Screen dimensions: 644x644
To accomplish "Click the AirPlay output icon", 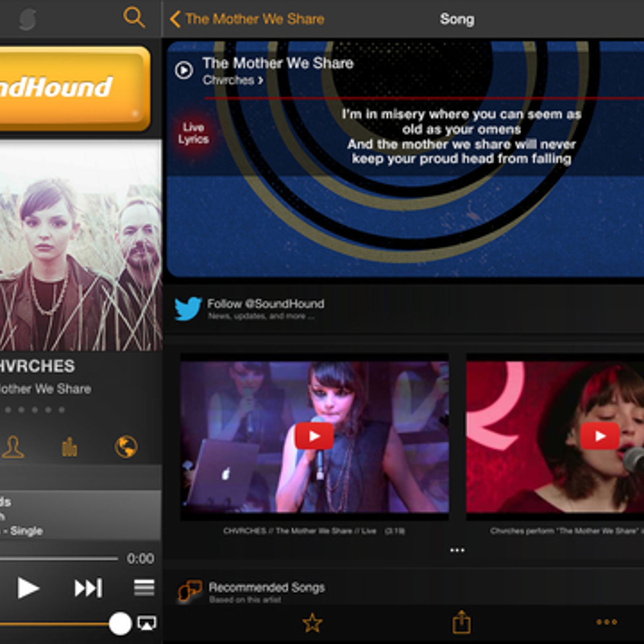I will pos(147,623).
